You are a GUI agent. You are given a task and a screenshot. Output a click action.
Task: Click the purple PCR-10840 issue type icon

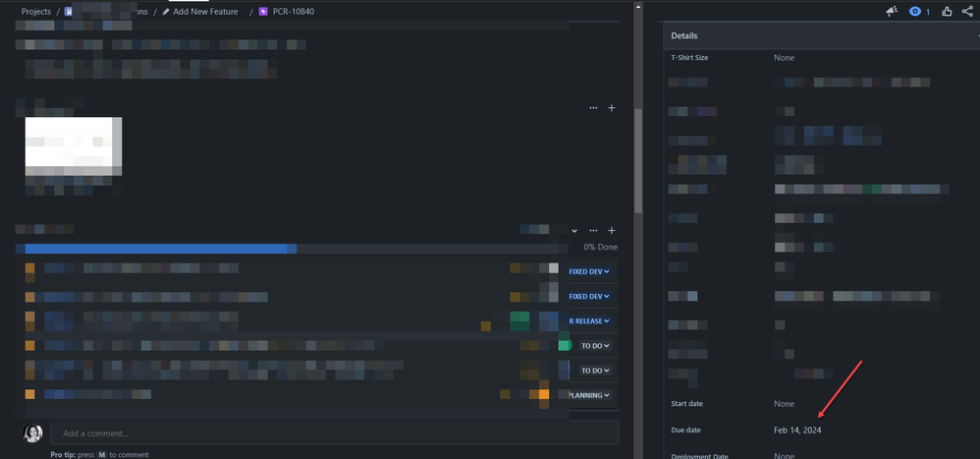263,11
